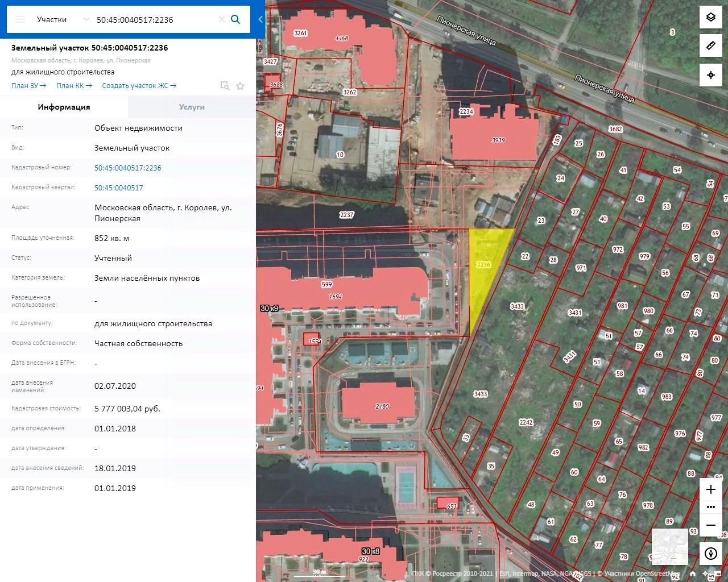Clear the cadastral number search field

pyautogui.click(x=221, y=19)
